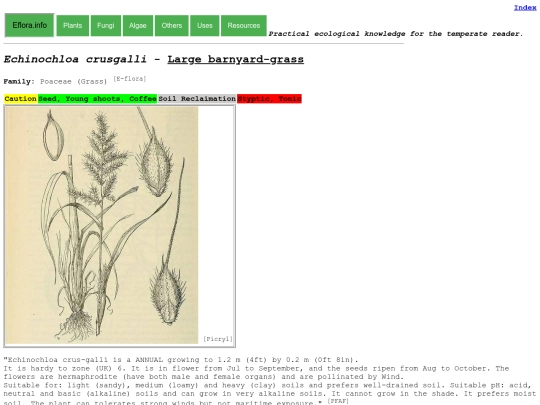
Task: Click the Poaceae (Grass) family text
Action: pyautogui.click(x=73, y=82)
